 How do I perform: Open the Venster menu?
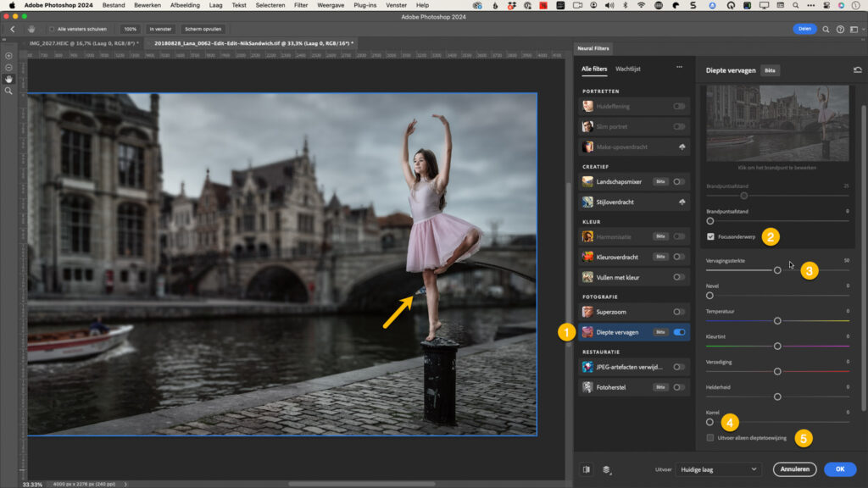(x=396, y=5)
